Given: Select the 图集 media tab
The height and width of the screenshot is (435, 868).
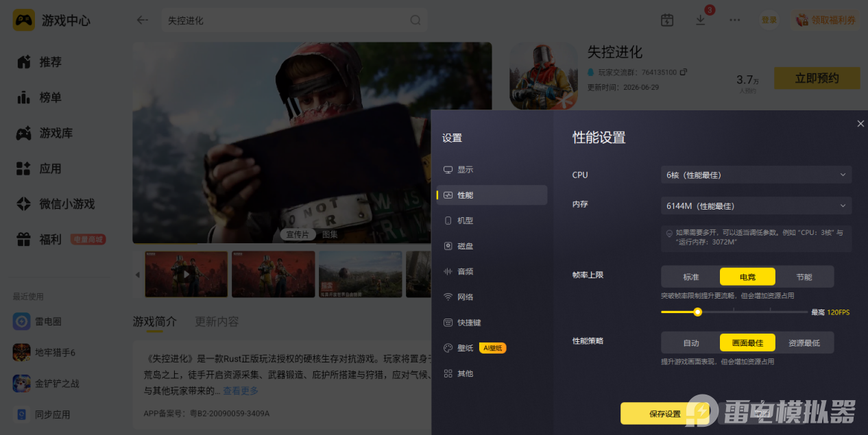Looking at the screenshot, I should pyautogui.click(x=330, y=234).
